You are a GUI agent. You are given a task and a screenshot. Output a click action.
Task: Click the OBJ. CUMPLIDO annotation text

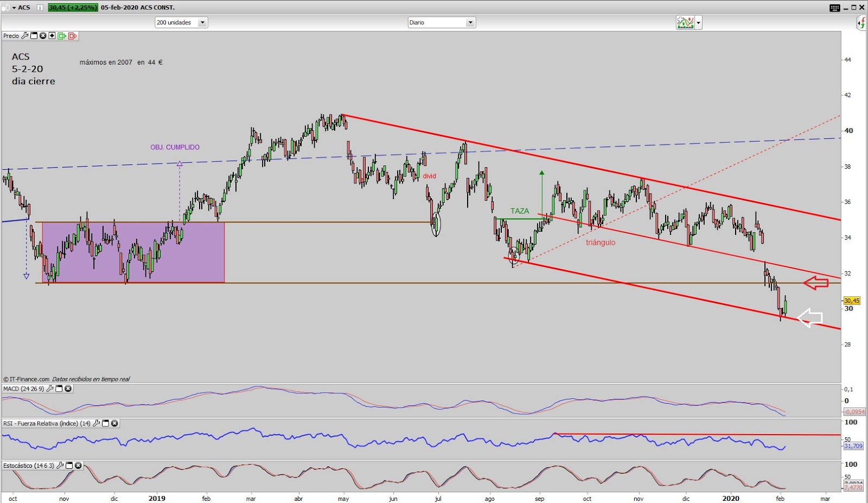(175, 147)
